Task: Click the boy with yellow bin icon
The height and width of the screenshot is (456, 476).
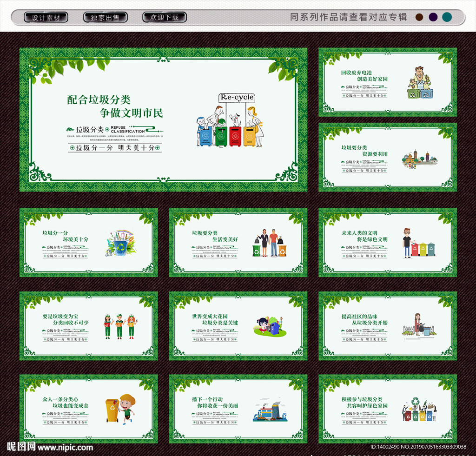Action: tap(120, 408)
